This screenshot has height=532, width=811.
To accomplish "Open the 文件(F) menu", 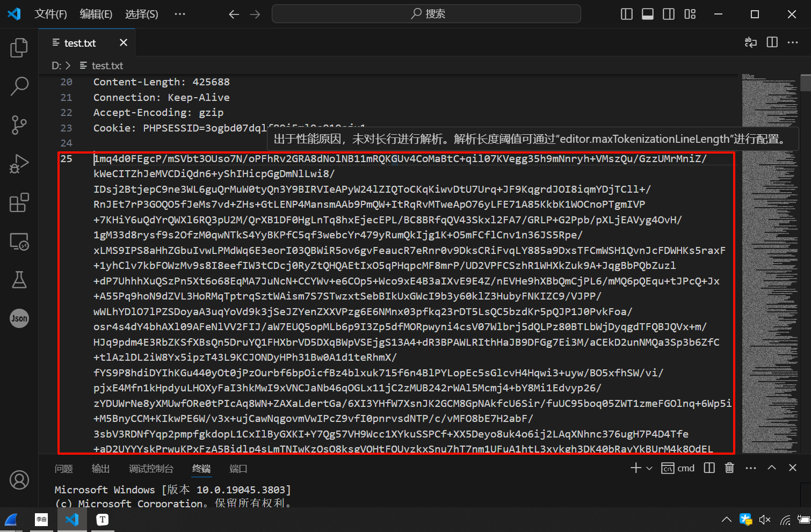I will (x=50, y=14).
